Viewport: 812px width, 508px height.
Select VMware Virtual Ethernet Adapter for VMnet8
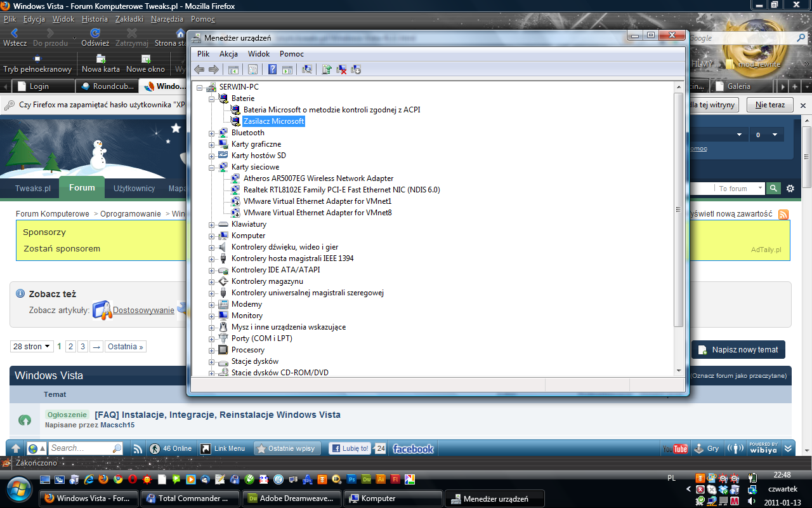point(318,213)
